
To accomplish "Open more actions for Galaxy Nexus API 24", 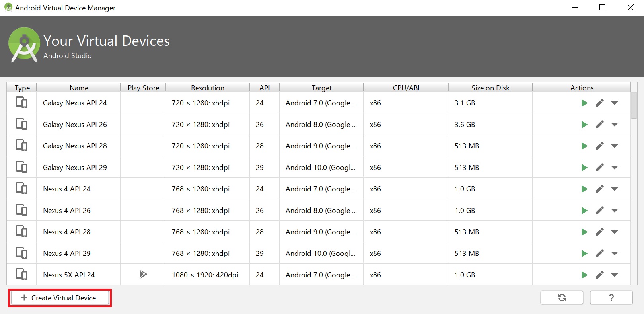I will coord(615,103).
